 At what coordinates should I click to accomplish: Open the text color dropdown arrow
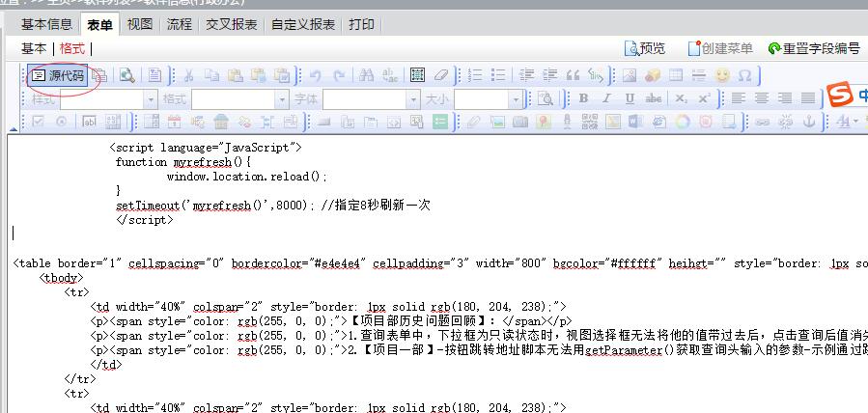pos(855,121)
